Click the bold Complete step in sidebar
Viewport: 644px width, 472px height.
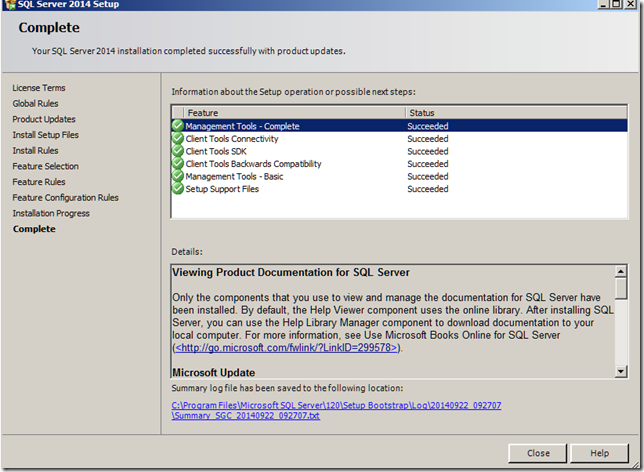(34, 229)
